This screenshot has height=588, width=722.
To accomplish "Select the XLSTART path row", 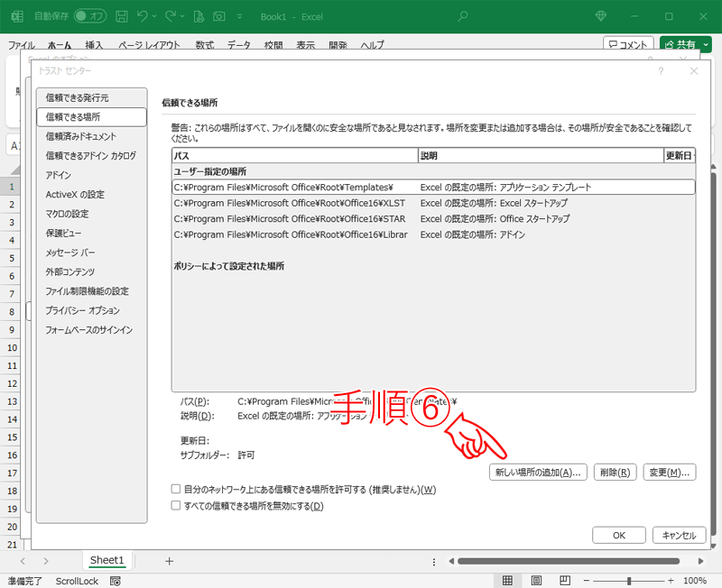I will tap(433, 203).
